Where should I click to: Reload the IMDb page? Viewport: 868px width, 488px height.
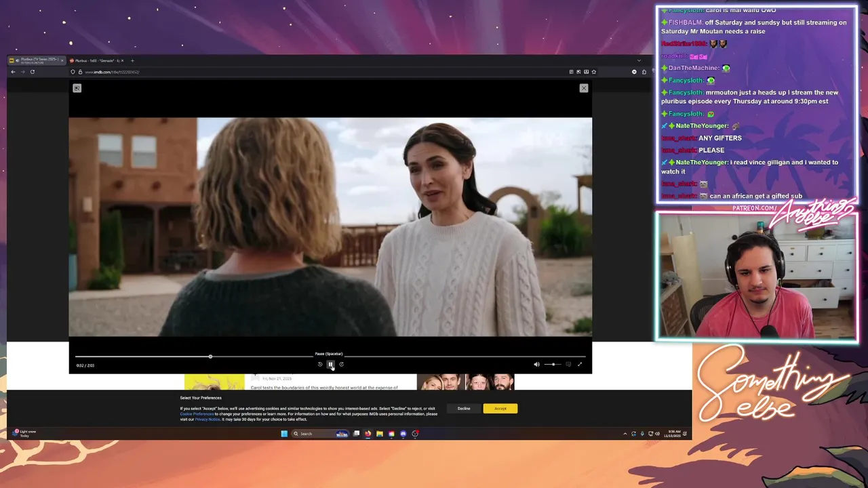point(33,72)
